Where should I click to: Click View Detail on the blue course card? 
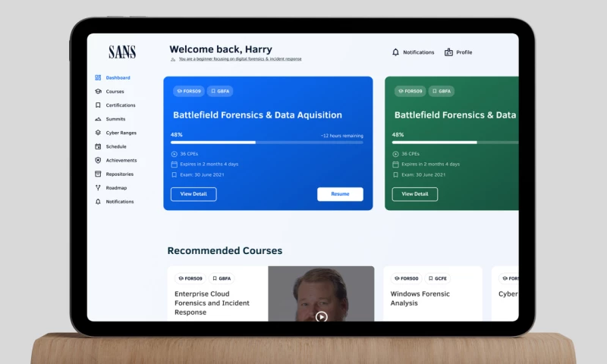pos(193,194)
